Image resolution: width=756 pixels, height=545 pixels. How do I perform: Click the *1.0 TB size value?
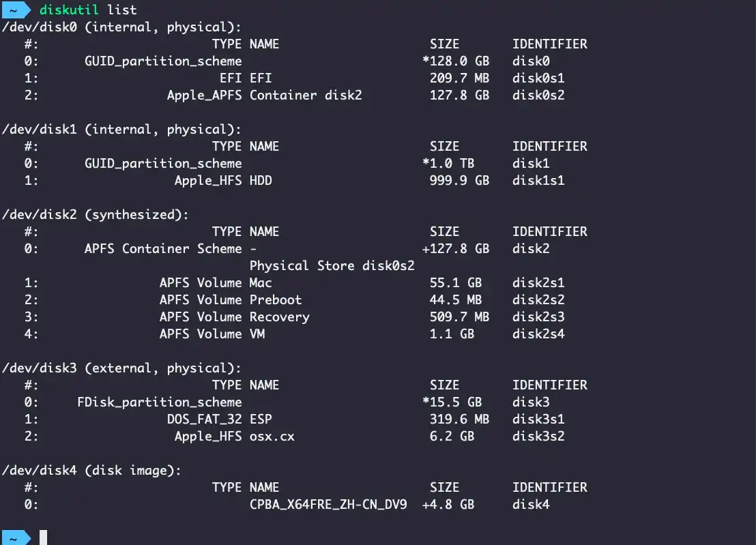(x=448, y=164)
